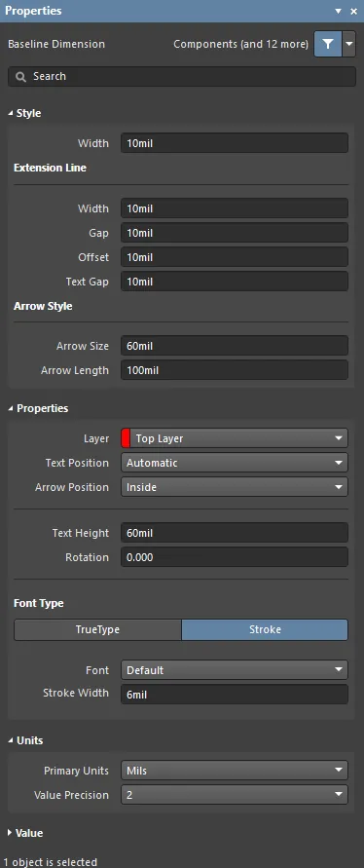Click the selection filter funnel icon

click(x=328, y=44)
